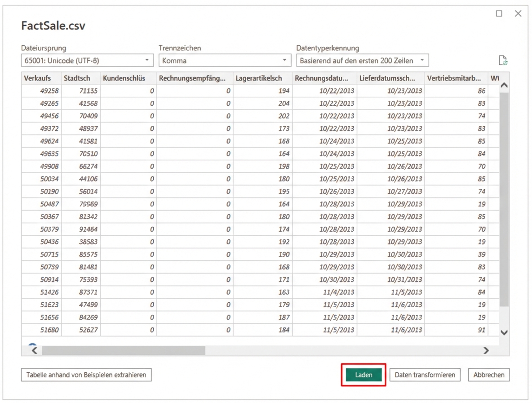Screen dimensions: 532x403
Task: Click the refresh preview document icon
Action: [x=503, y=61]
